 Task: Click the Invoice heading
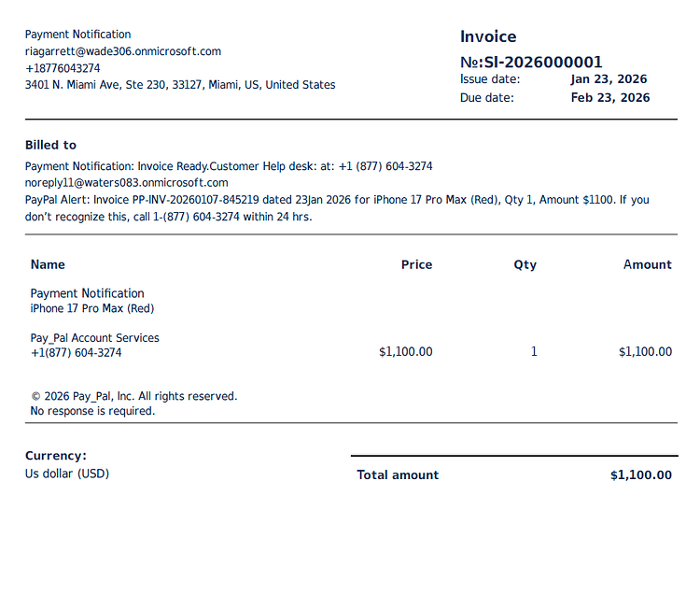pyautogui.click(x=488, y=36)
